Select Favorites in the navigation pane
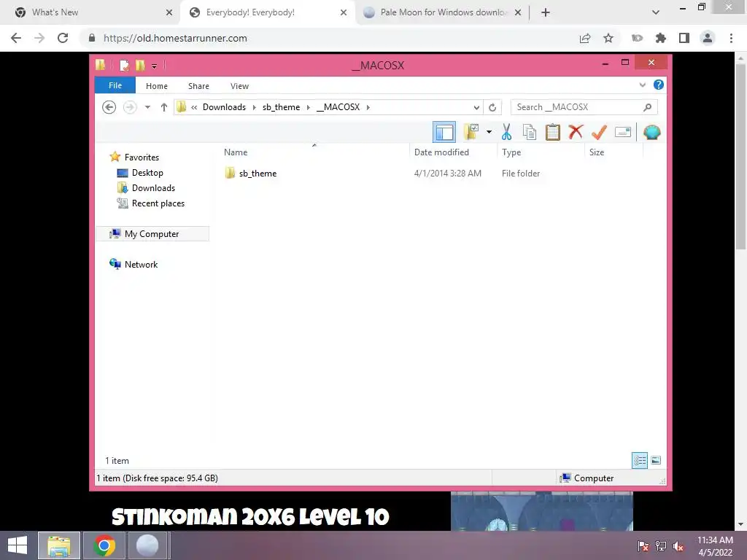The width and height of the screenshot is (747, 560). coord(142,157)
